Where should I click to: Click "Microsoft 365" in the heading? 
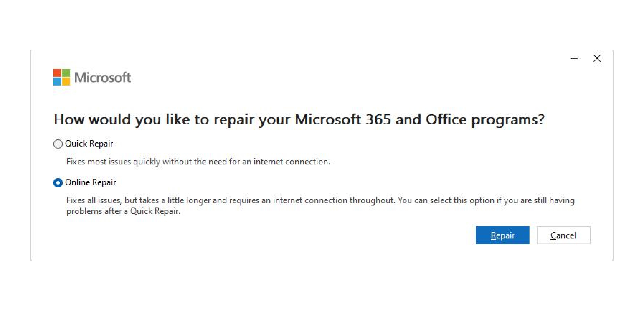[342, 119]
